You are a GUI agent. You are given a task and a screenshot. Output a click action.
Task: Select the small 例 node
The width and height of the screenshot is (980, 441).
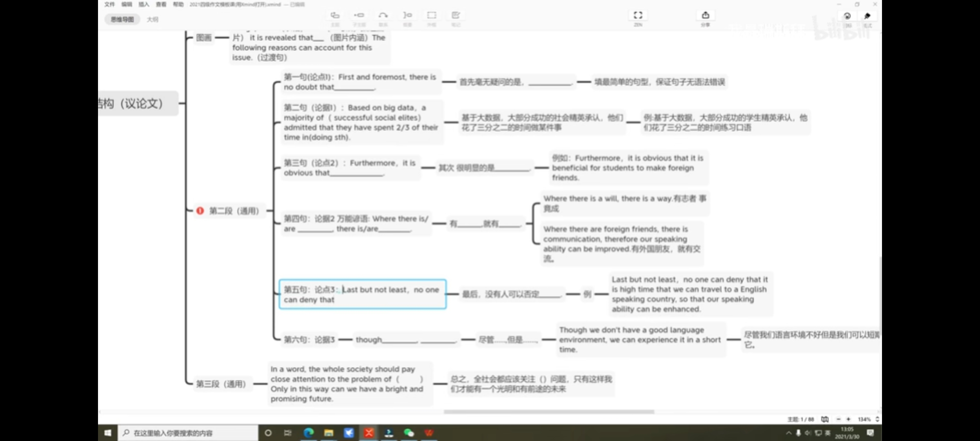click(x=587, y=294)
